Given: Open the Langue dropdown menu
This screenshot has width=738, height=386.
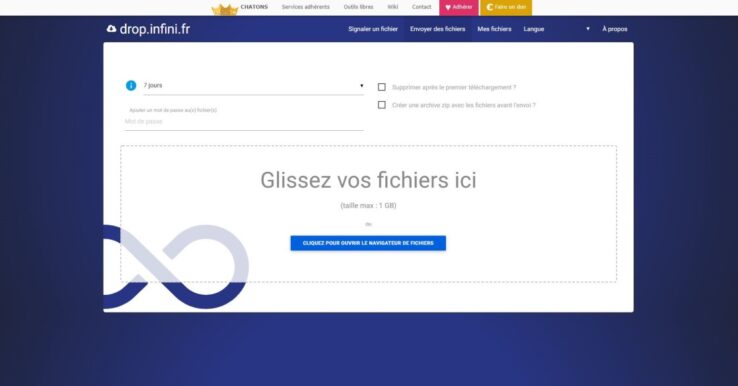Looking at the screenshot, I should tap(556, 29).
